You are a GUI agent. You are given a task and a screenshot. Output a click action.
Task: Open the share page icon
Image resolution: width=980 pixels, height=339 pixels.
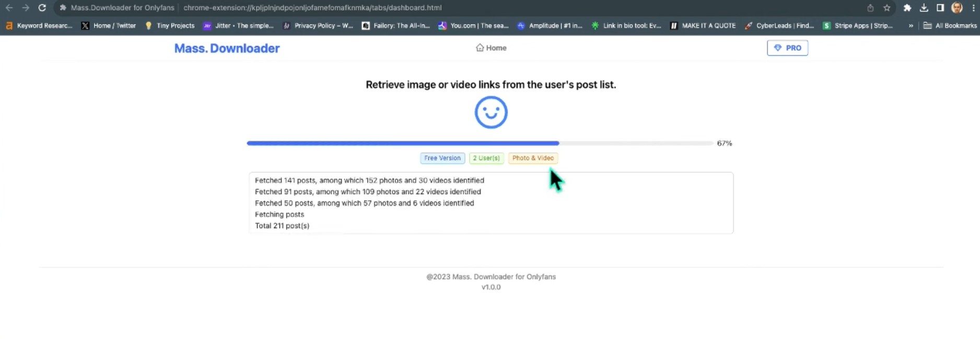(x=870, y=8)
